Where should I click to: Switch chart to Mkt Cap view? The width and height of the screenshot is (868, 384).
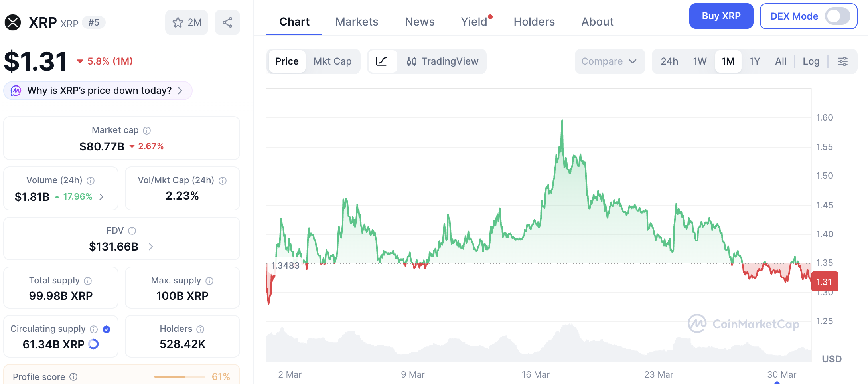click(332, 61)
